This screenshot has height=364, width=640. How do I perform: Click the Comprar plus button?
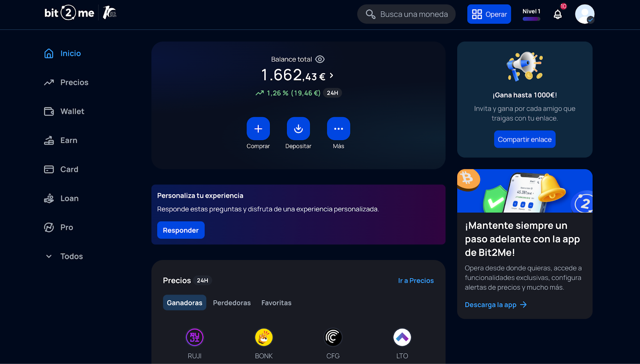coord(258,129)
